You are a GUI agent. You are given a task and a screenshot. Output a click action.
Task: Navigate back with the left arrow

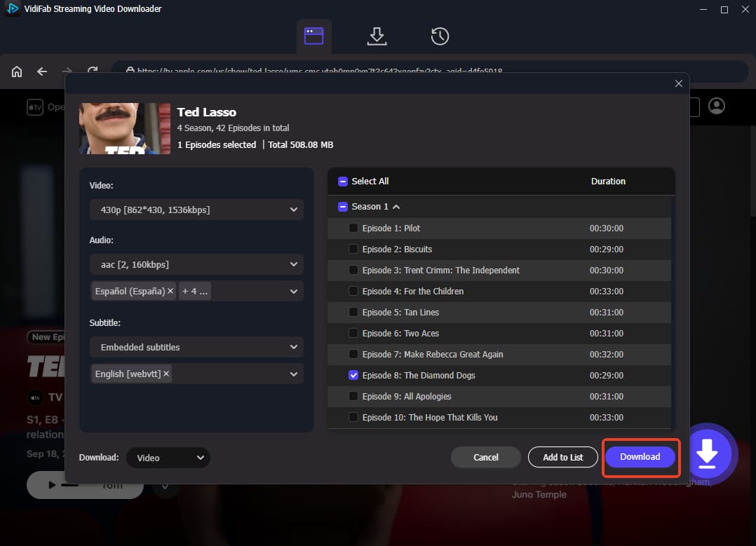[x=42, y=71]
